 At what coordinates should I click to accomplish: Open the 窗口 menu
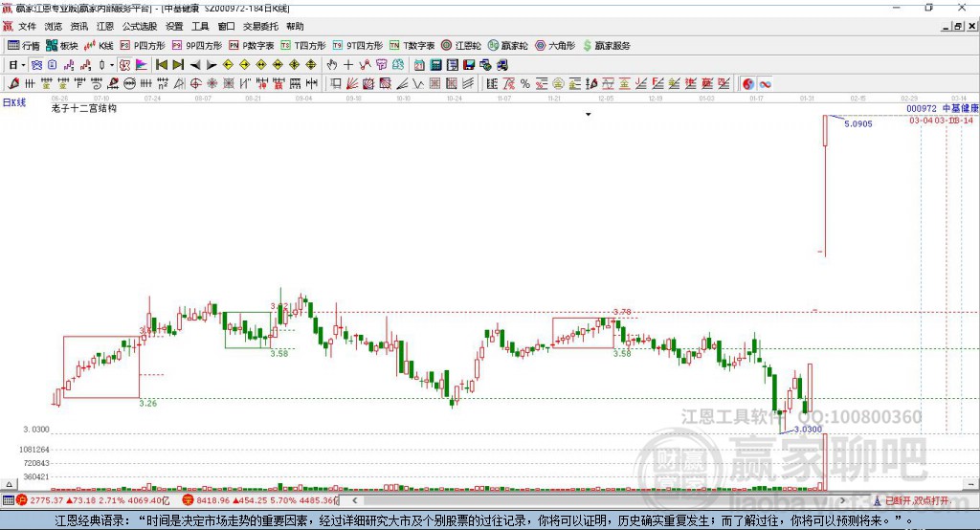226,26
